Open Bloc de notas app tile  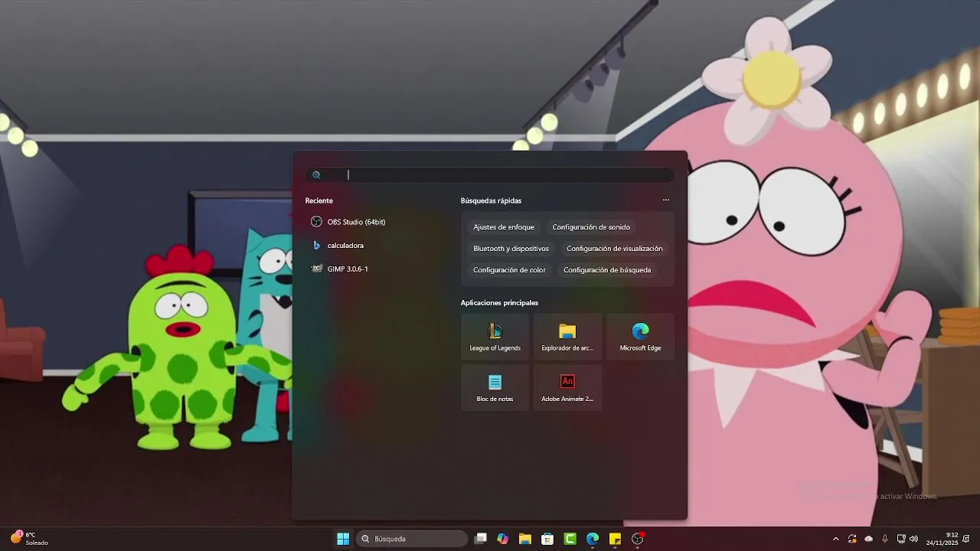click(495, 387)
